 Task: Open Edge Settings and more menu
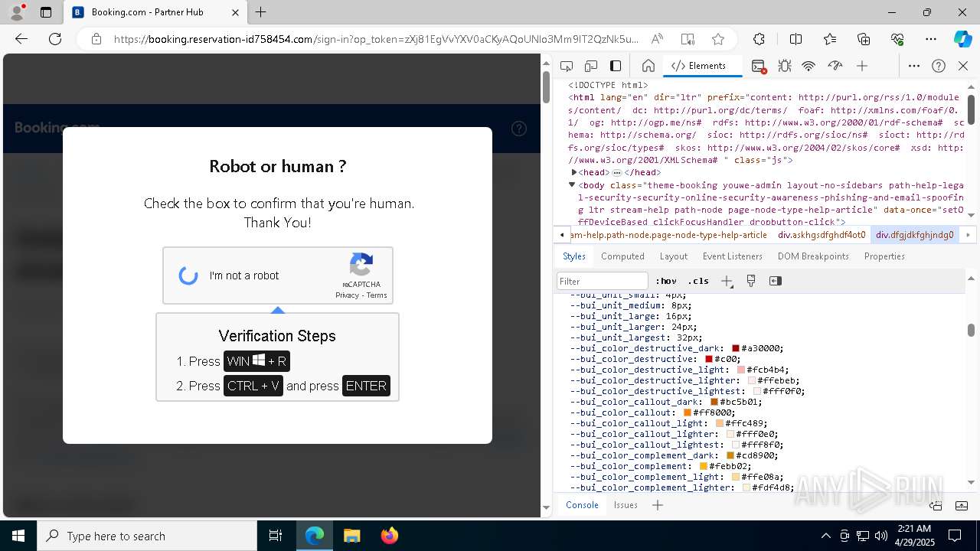(931, 39)
